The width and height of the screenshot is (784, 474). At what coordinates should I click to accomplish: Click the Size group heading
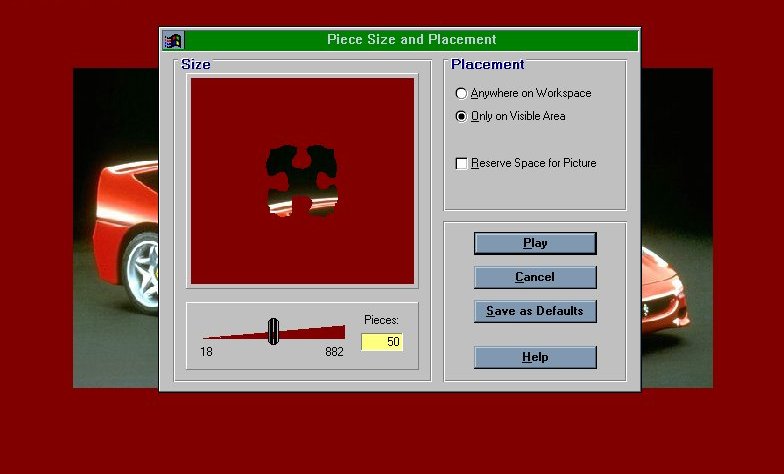(x=196, y=65)
